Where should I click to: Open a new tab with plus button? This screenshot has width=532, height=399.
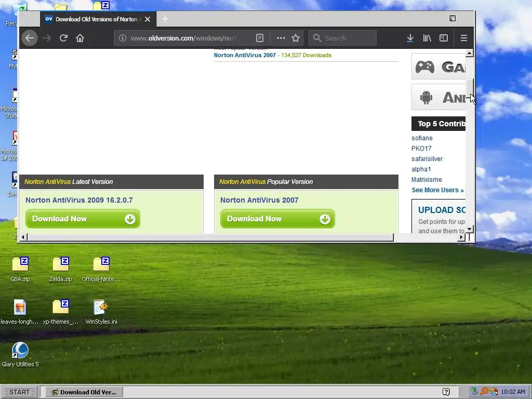coord(165,19)
